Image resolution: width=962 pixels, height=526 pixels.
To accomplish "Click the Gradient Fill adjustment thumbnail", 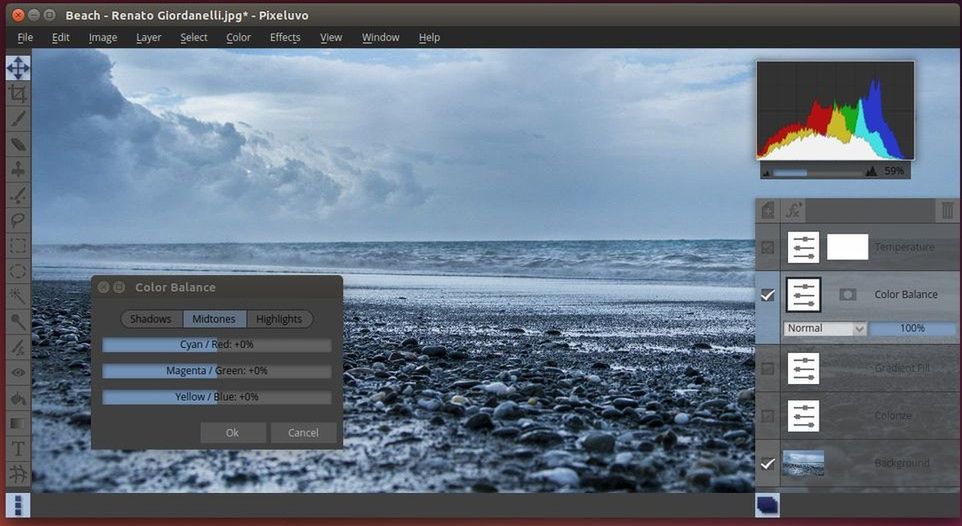I will pos(803,368).
